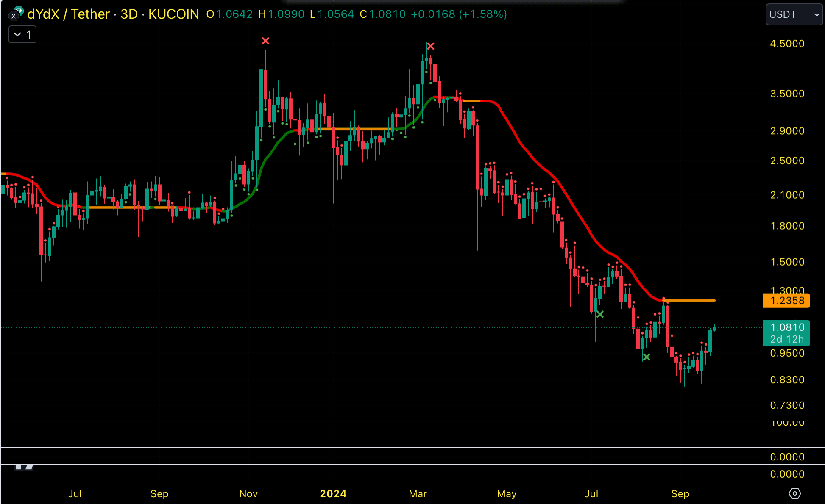
Task: Click the +0.0168 (+1.58%) change value
Action: pos(459,14)
